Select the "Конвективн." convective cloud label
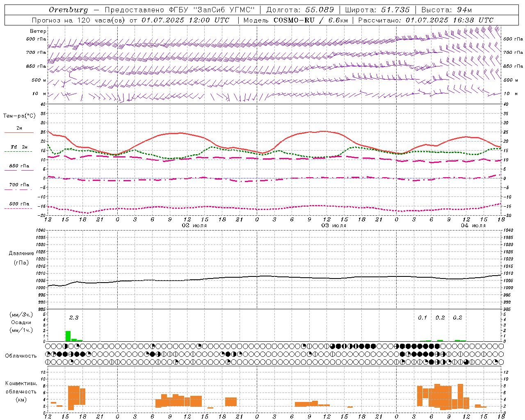 coord(21,383)
